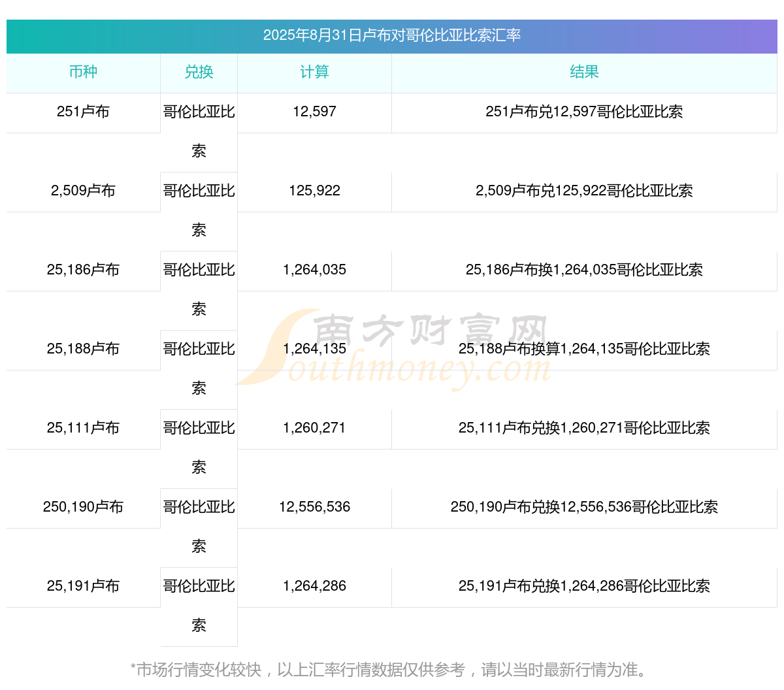The width and height of the screenshot is (784, 690).
Task: Click 哥伦比亚比索 in the 250,190卢布 row
Action: (x=199, y=527)
